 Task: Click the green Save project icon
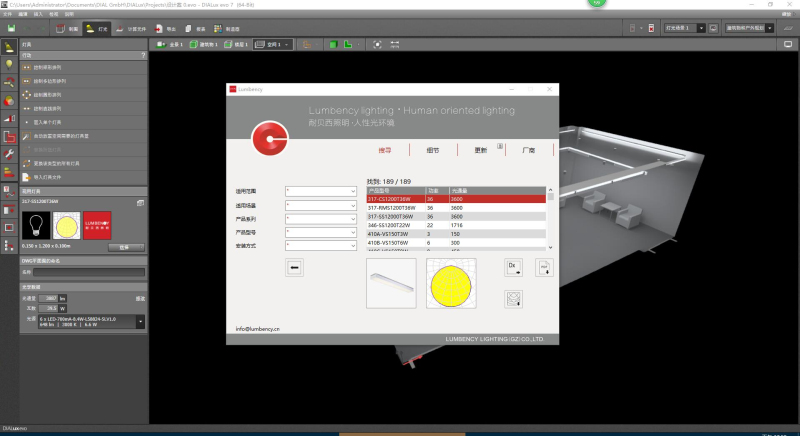point(11,29)
